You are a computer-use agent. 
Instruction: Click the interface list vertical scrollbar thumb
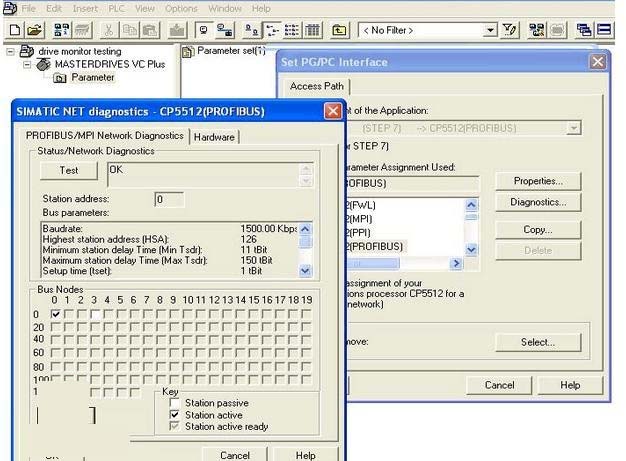[x=471, y=217]
